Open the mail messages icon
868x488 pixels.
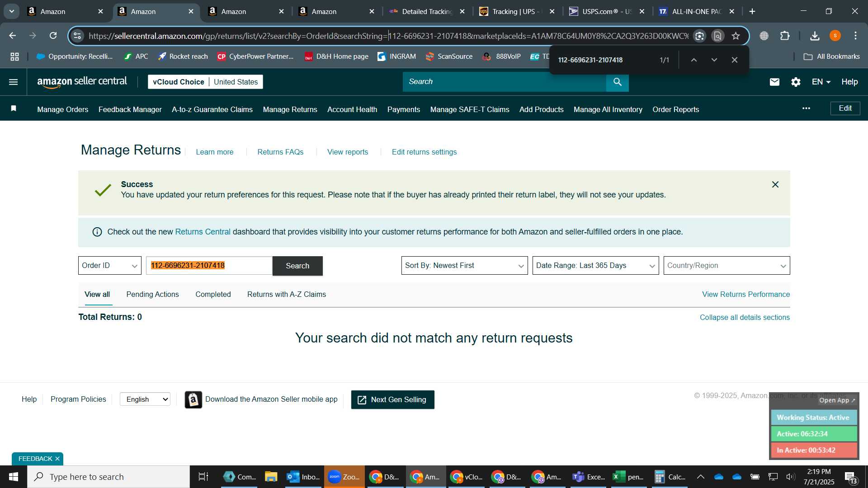point(774,82)
